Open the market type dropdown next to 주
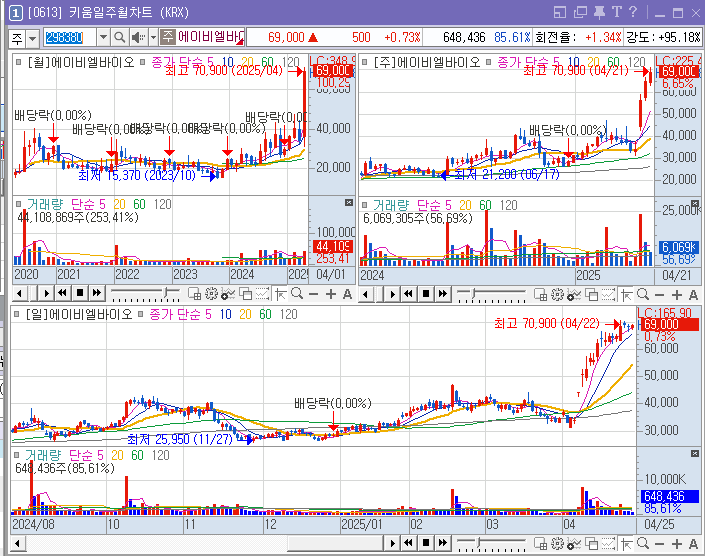 [x=32, y=38]
